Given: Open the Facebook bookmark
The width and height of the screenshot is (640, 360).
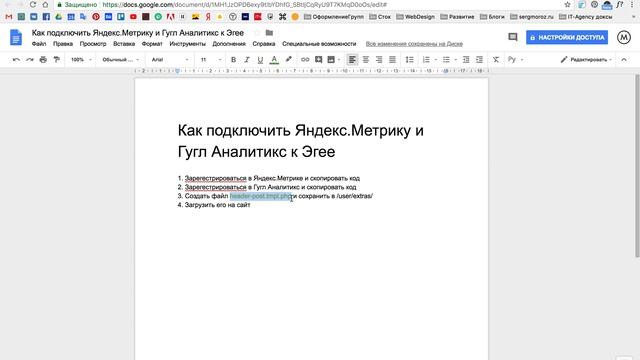Looking at the screenshot, I should point(46,17).
